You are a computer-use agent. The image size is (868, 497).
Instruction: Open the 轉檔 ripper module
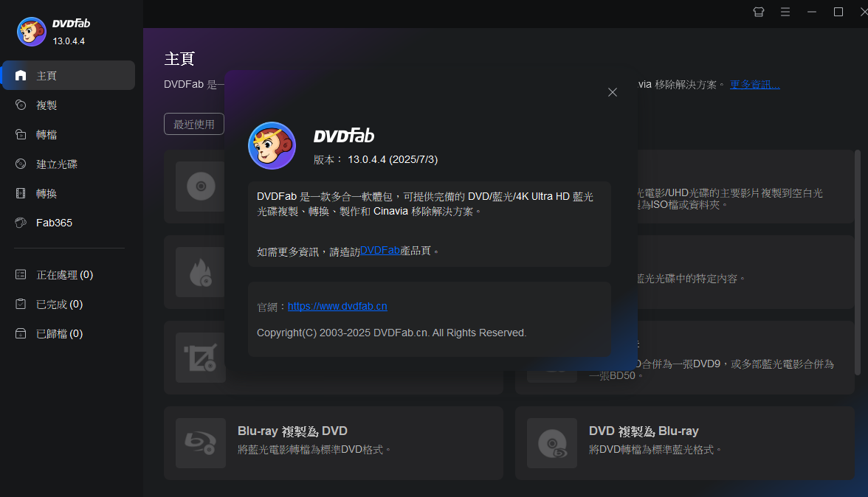pyautogui.click(x=69, y=134)
